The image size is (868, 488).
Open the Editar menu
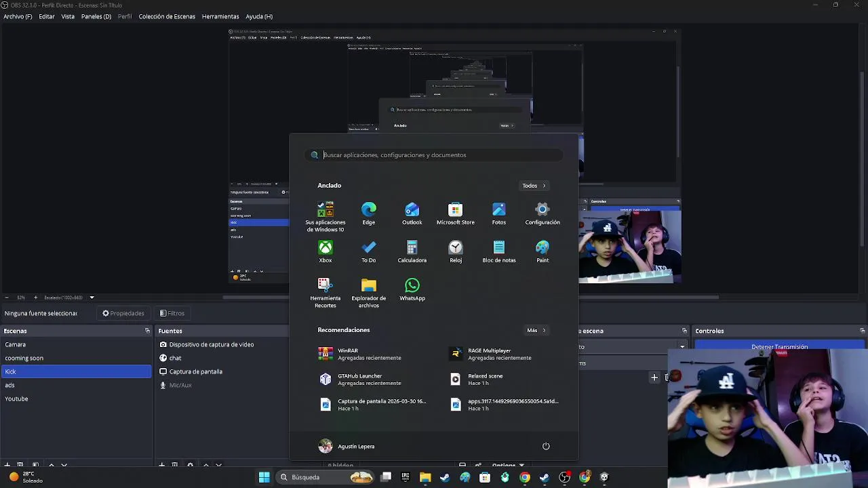tap(47, 16)
